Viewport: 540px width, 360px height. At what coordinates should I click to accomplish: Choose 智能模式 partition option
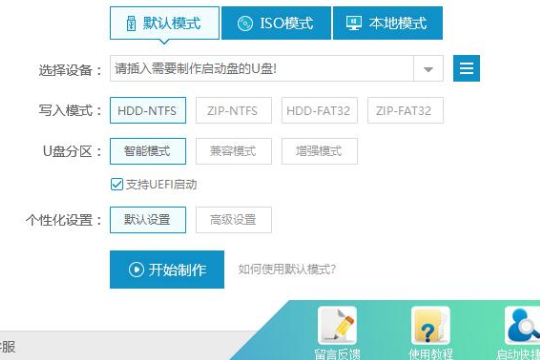coord(148,151)
